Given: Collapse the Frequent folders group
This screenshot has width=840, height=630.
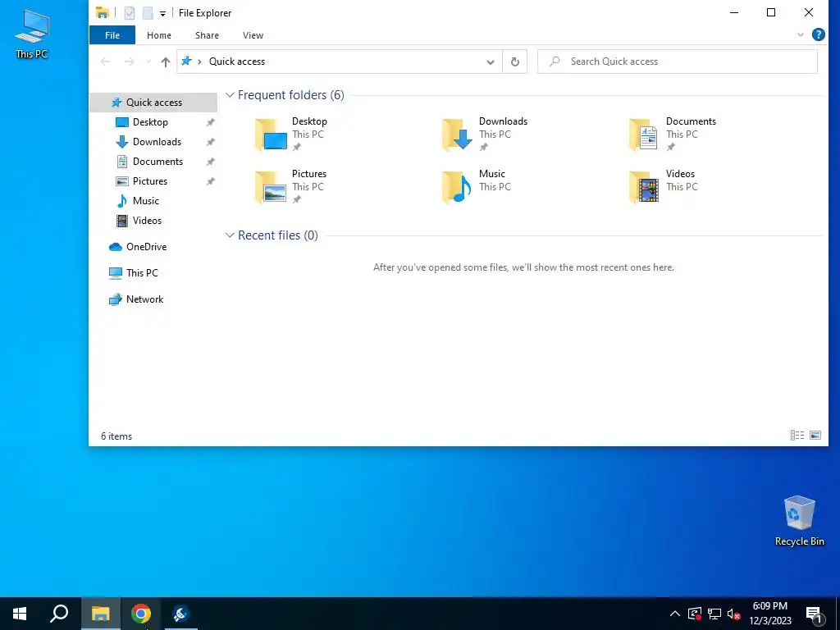Looking at the screenshot, I should pyautogui.click(x=230, y=95).
